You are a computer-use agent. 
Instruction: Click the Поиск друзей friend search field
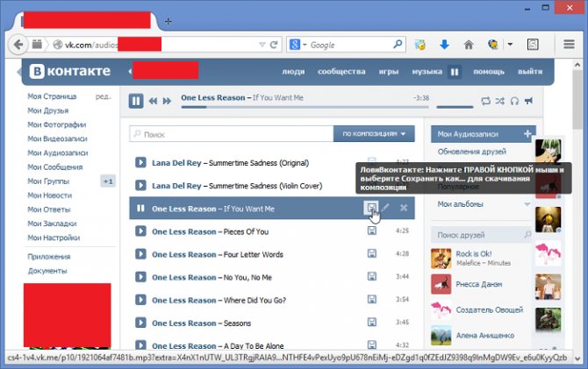coord(482,235)
